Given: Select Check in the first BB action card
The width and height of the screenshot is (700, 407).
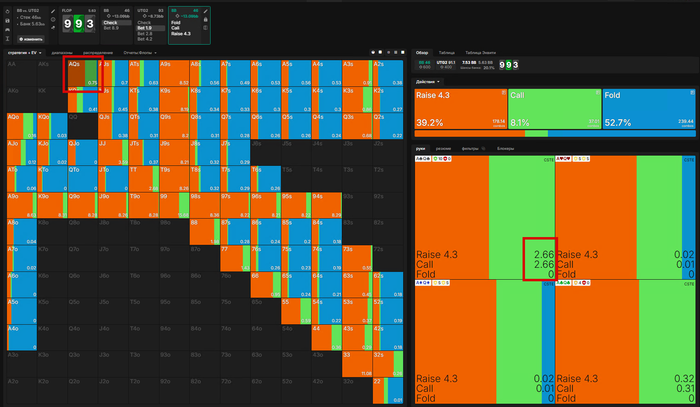Looking at the screenshot, I should coord(117,22).
